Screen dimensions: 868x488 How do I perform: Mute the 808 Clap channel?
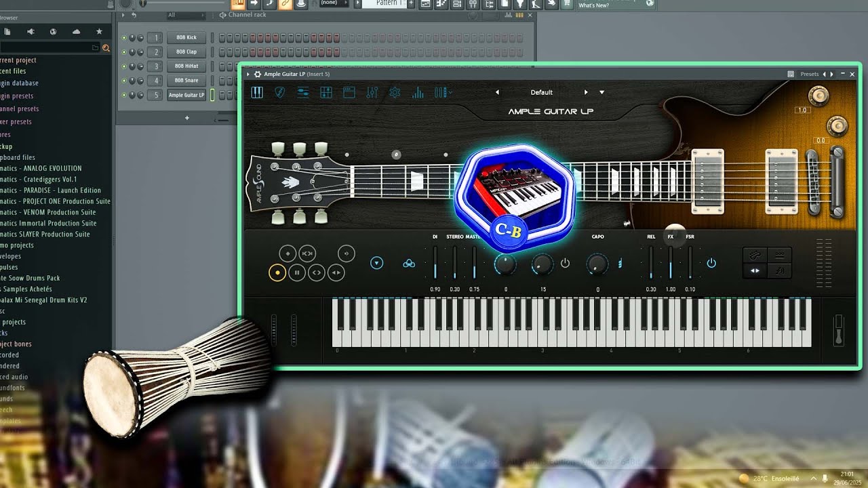click(x=124, y=52)
